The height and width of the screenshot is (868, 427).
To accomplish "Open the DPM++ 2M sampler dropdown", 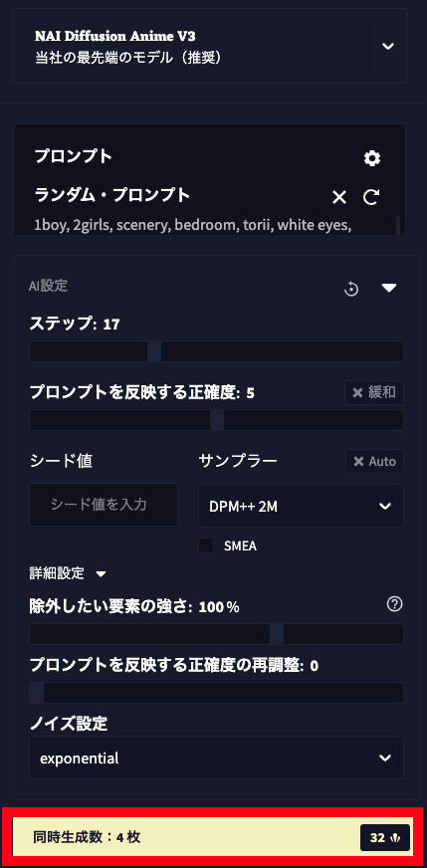I will pos(301,506).
